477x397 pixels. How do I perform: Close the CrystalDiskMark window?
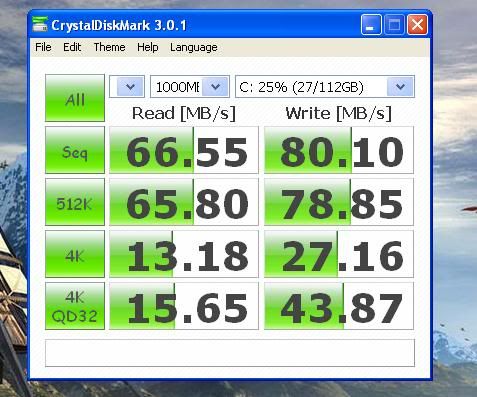417,25
